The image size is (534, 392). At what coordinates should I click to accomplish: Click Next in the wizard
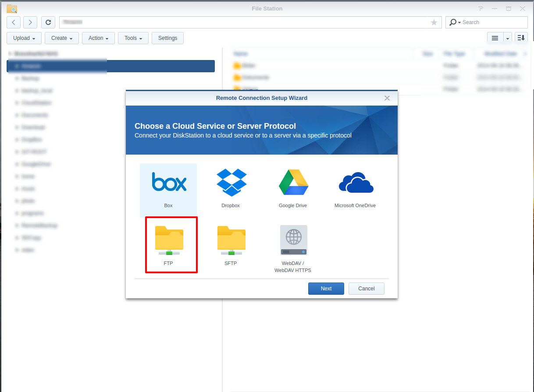326,289
